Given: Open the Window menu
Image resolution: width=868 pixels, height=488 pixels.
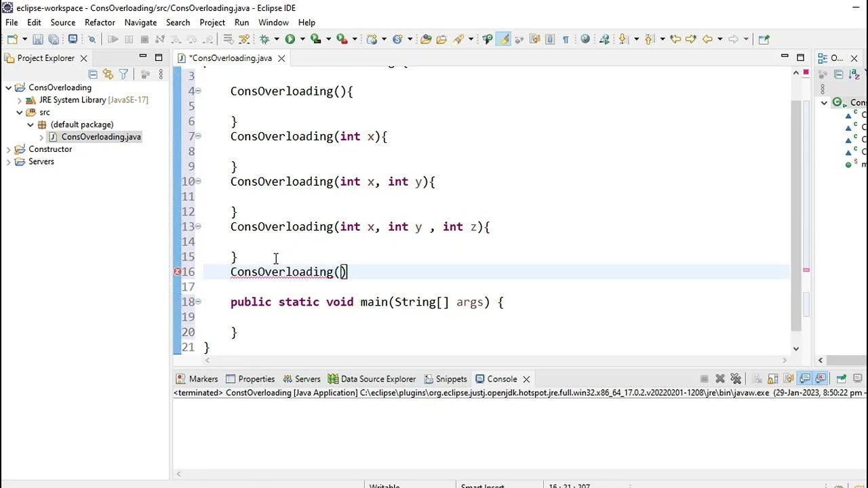Looking at the screenshot, I should [273, 22].
